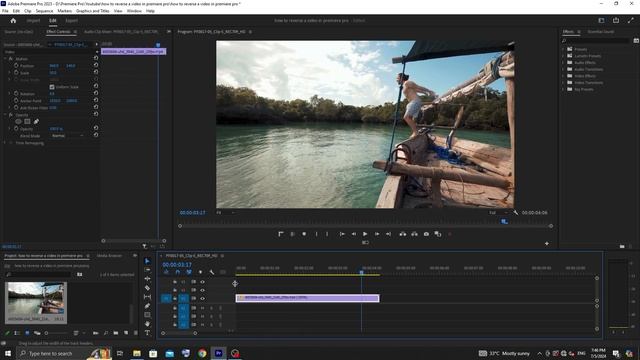Switch to Media Browser tab

coord(109,256)
